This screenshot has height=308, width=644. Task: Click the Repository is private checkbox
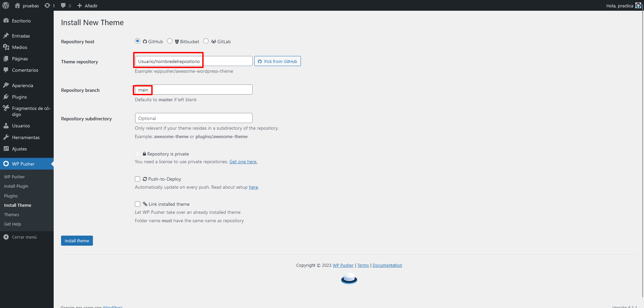[138, 154]
